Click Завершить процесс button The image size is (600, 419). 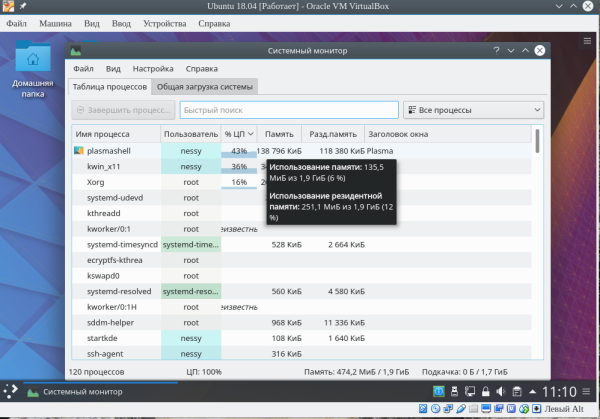click(x=123, y=110)
